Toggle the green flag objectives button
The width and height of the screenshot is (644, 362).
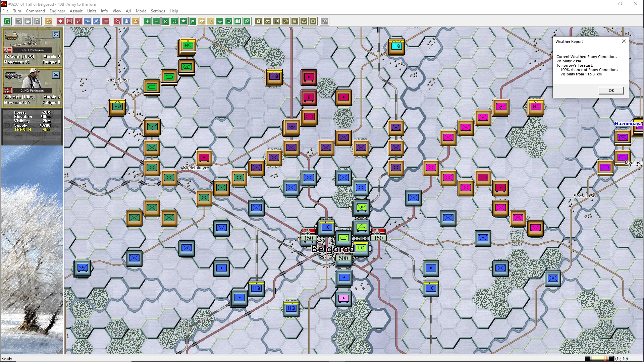193,21
